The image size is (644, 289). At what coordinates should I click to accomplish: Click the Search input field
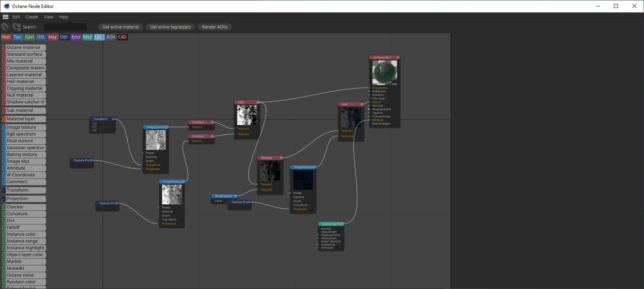tap(65, 27)
